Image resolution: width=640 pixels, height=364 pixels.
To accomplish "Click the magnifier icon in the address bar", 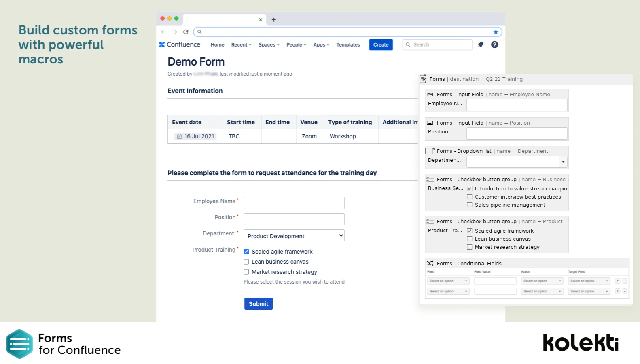I will point(199,32).
